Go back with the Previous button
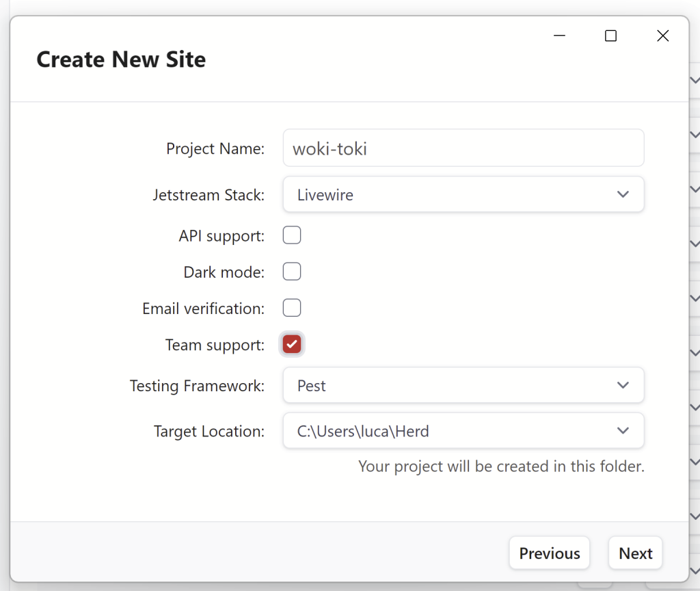Image resolution: width=700 pixels, height=591 pixels. pos(549,553)
